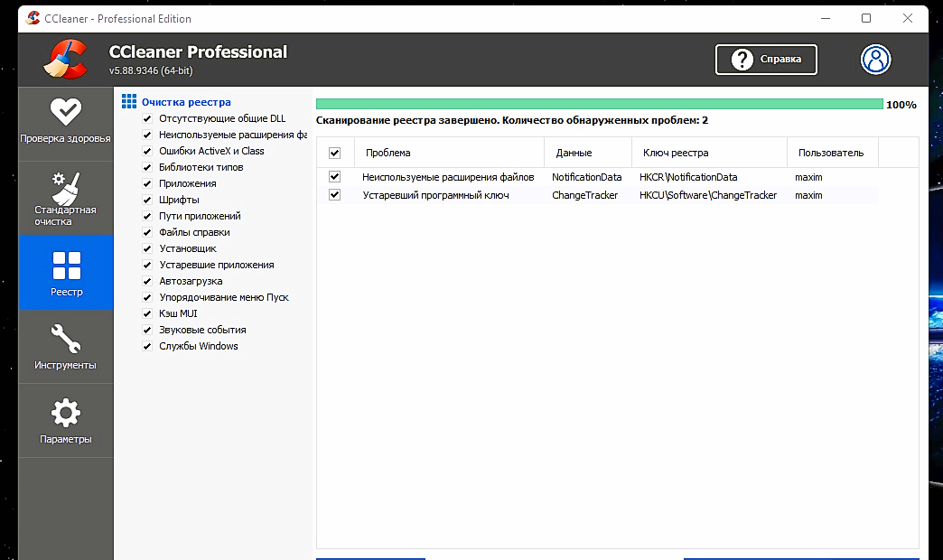943x560 pixels.
Task: Uncheck Ошибки ActiveX и Class
Action: 146,151
